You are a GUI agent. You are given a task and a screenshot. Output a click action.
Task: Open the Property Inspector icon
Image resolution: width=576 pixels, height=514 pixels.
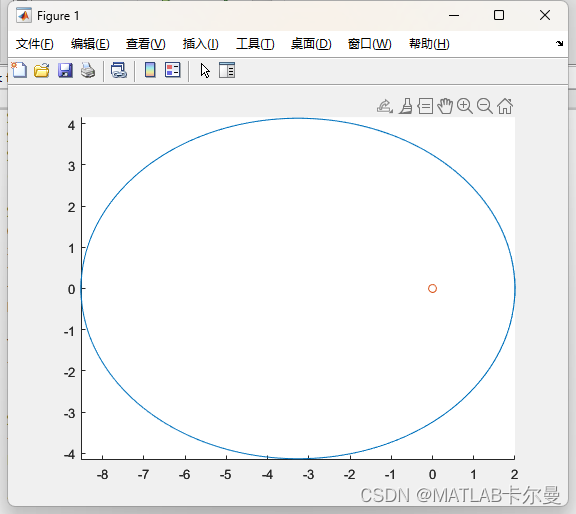pyautogui.click(x=227, y=70)
